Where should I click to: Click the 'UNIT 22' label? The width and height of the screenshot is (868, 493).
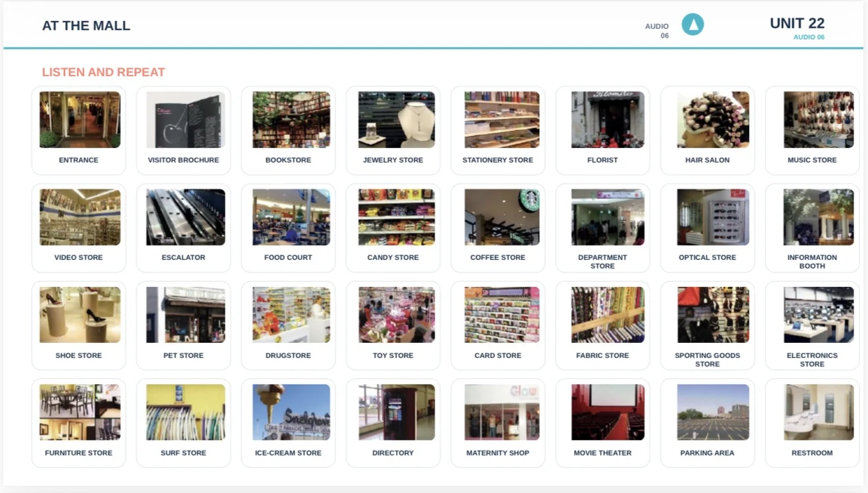point(797,23)
